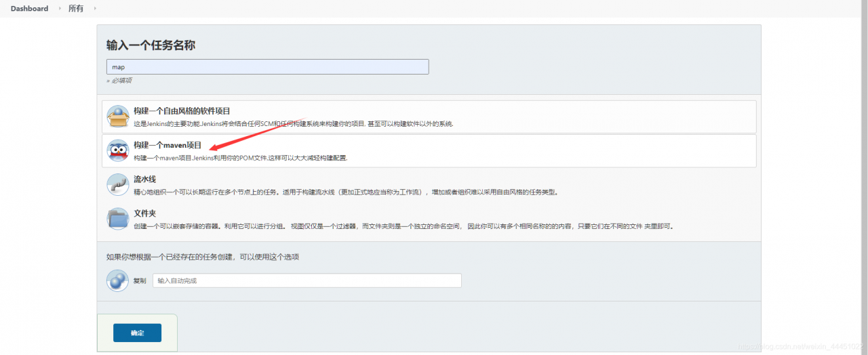Screen dimensions: 868x355
Task: Click the freestyle project box icon
Action: 118,117
